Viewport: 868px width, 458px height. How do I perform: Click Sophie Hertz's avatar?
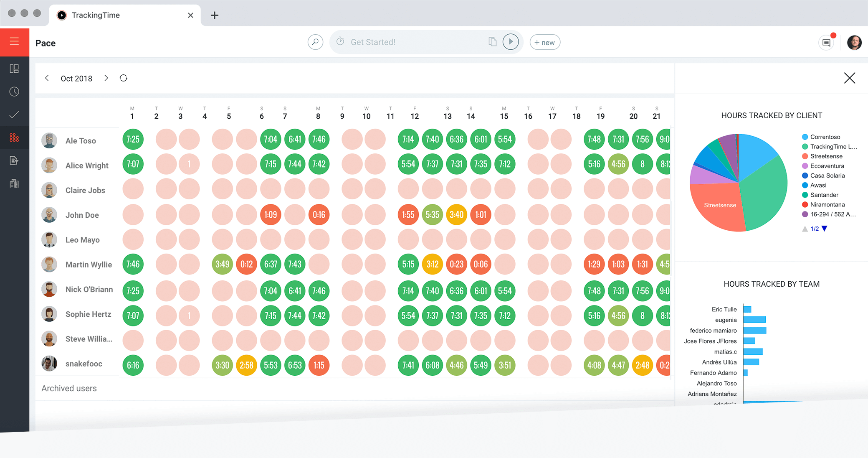pos(49,314)
